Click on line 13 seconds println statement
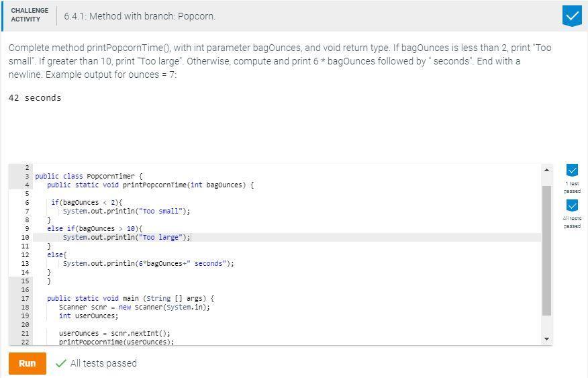 click(x=148, y=263)
